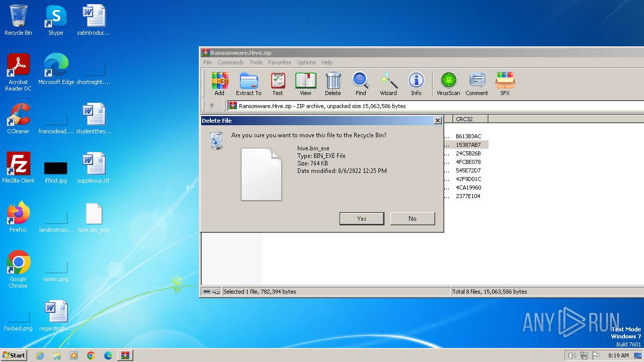Select the Google Chrome desktop icon

click(18, 269)
